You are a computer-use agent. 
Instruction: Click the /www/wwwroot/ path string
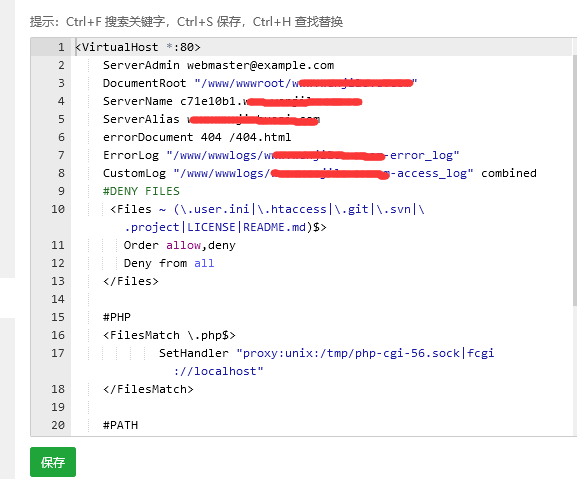click(x=246, y=83)
